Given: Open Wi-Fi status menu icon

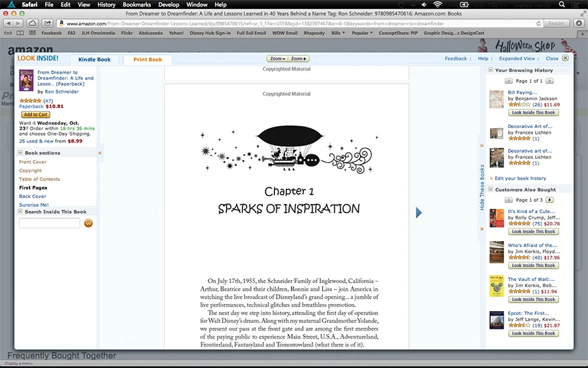Looking at the screenshot, I should tap(438, 5).
